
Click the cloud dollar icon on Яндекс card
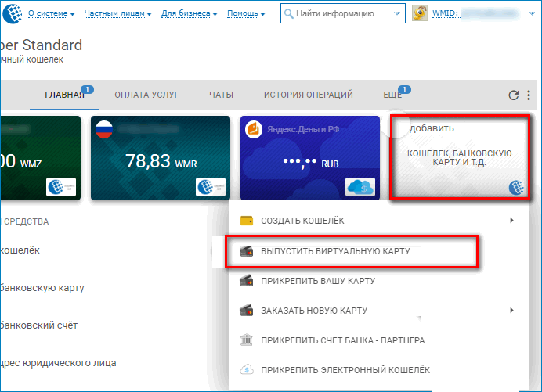[x=360, y=187]
